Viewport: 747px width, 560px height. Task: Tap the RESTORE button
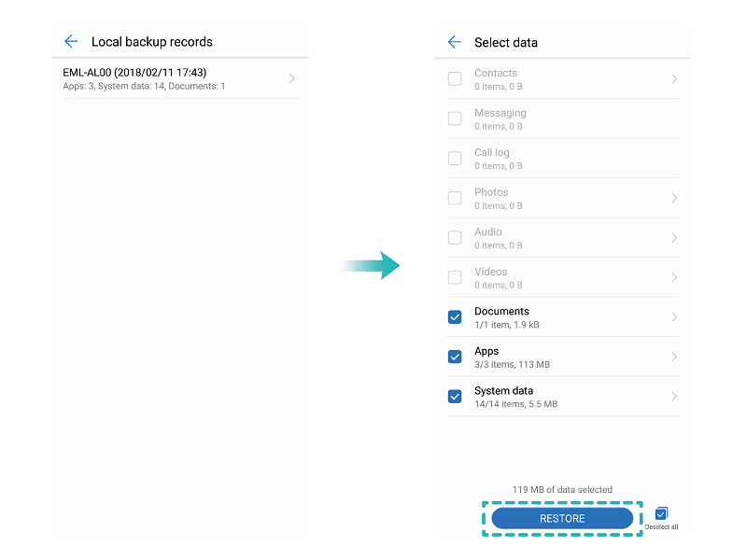tap(561, 518)
